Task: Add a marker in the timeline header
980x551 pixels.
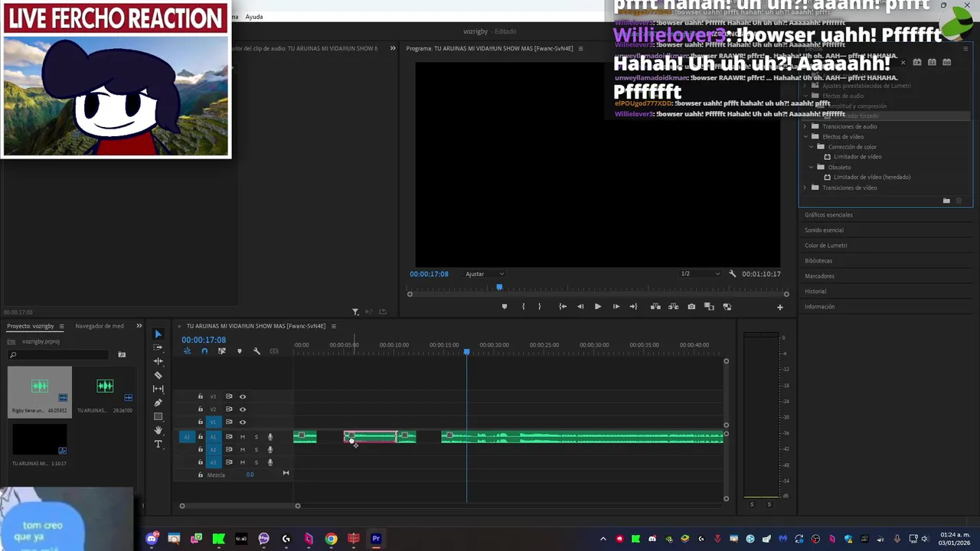Action: [x=239, y=351]
